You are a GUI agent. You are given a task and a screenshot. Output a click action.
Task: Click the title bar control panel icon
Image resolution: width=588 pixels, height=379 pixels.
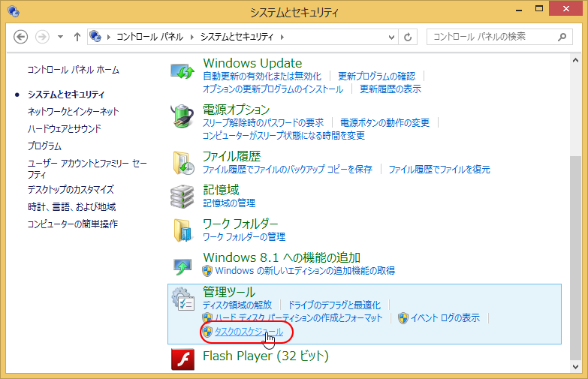click(x=14, y=11)
